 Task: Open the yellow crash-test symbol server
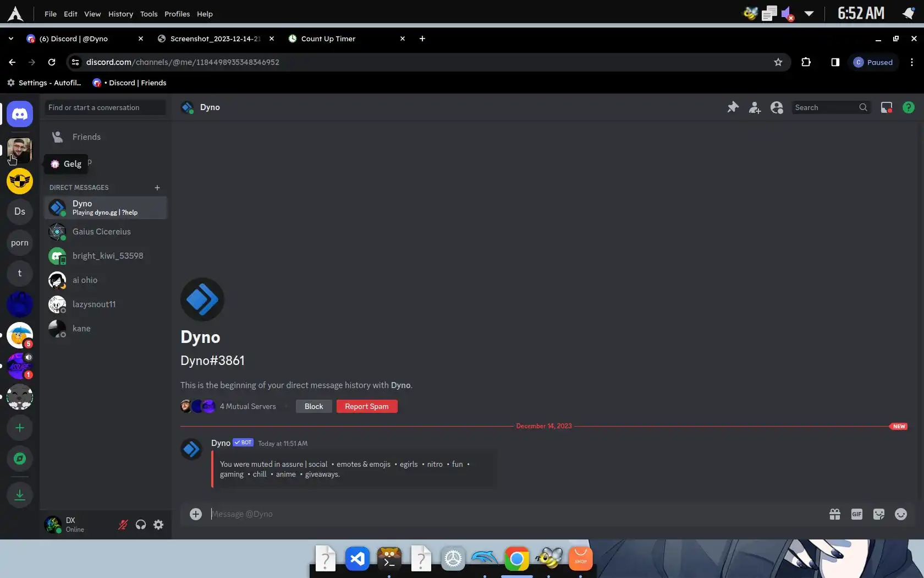coord(20,181)
